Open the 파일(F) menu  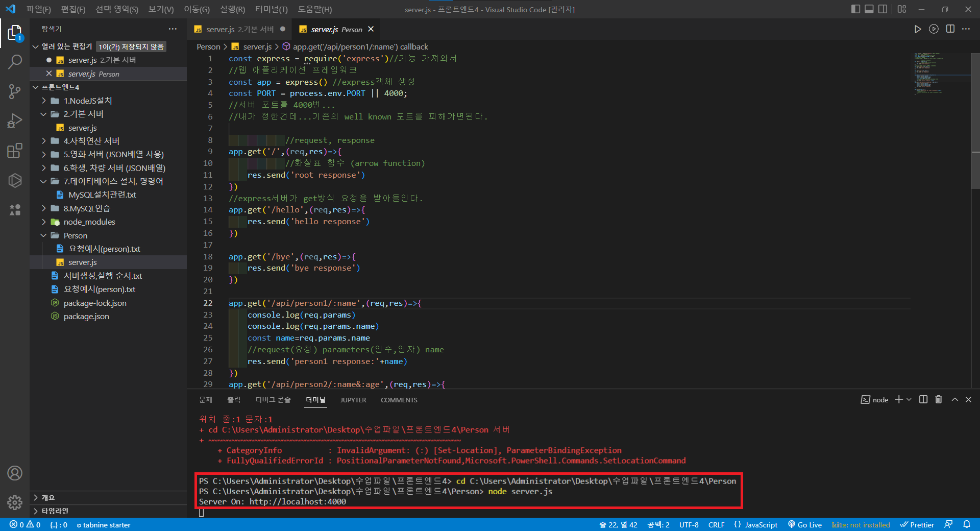point(39,9)
